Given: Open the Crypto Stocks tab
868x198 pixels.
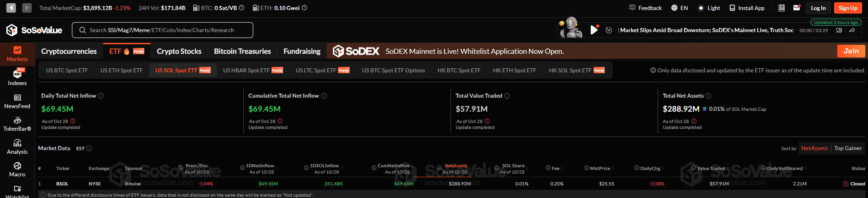Looking at the screenshot, I should (179, 51).
